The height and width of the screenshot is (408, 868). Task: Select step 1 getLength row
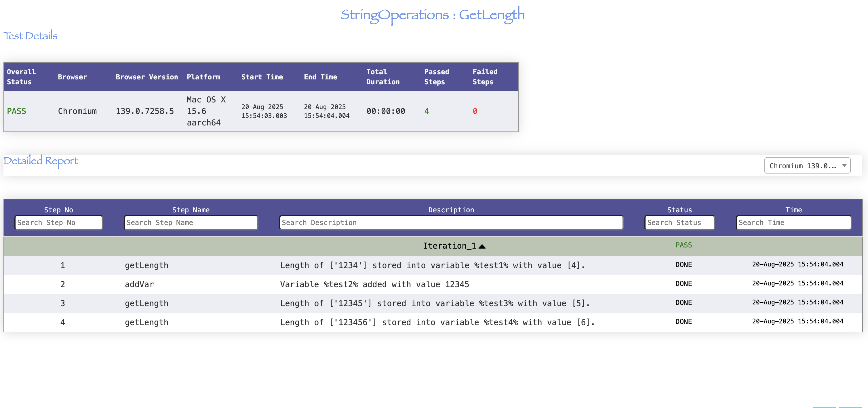(x=146, y=265)
